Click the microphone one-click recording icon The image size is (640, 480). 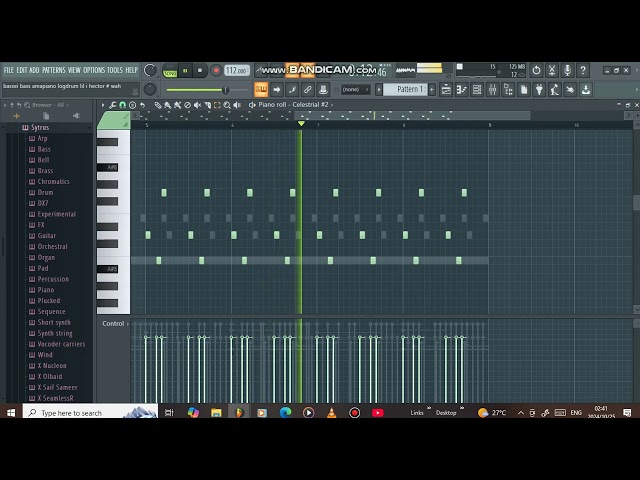567,70
